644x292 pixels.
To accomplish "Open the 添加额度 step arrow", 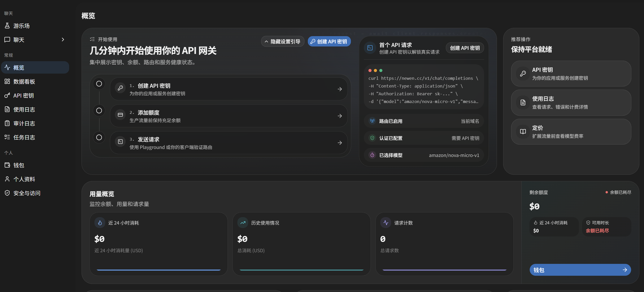I will [x=340, y=116].
